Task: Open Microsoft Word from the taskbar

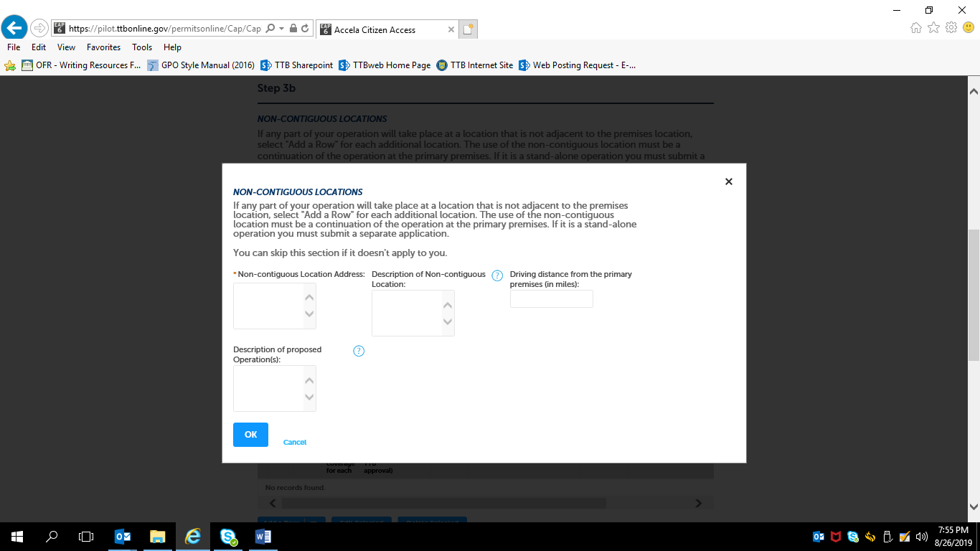Action: pyautogui.click(x=263, y=537)
